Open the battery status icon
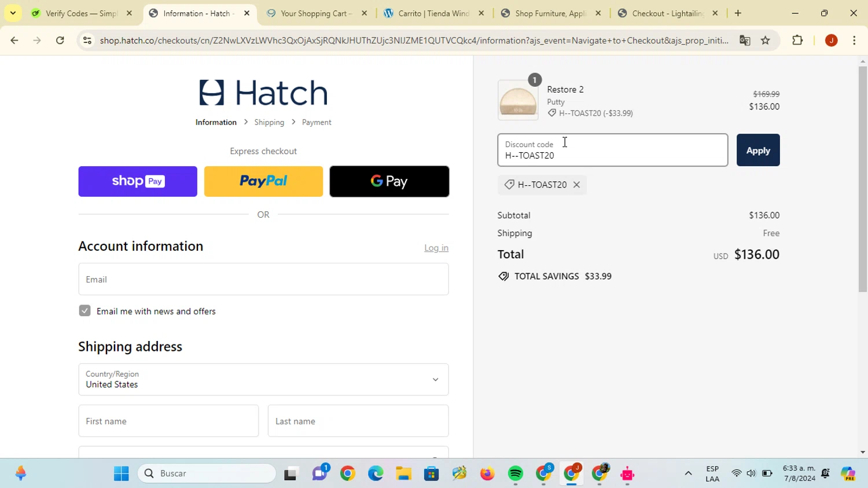Viewport: 868px width, 488px height. [767, 474]
